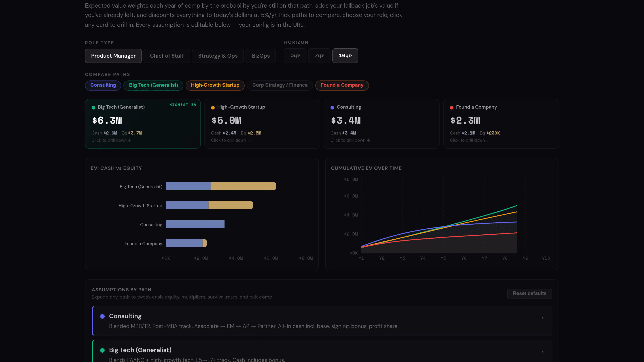
Task: Click Big Tech cash bar segment
Action: (x=188, y=186)
